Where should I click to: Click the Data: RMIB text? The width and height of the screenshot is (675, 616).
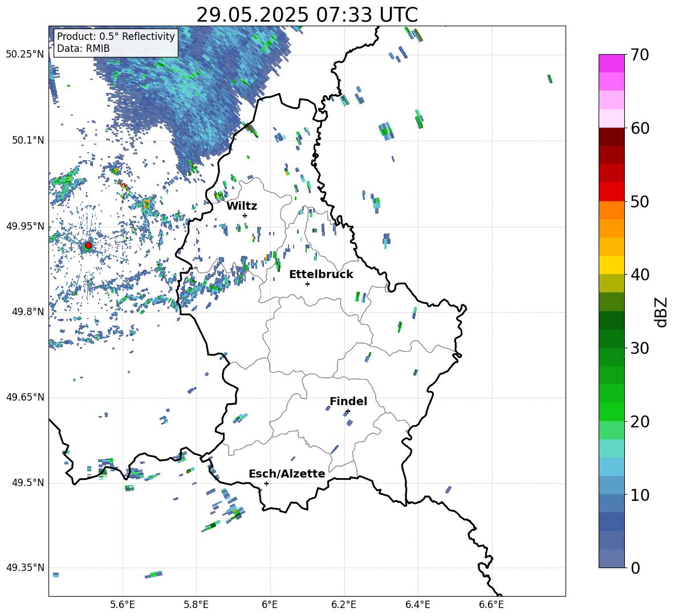[x=83, y=48]
